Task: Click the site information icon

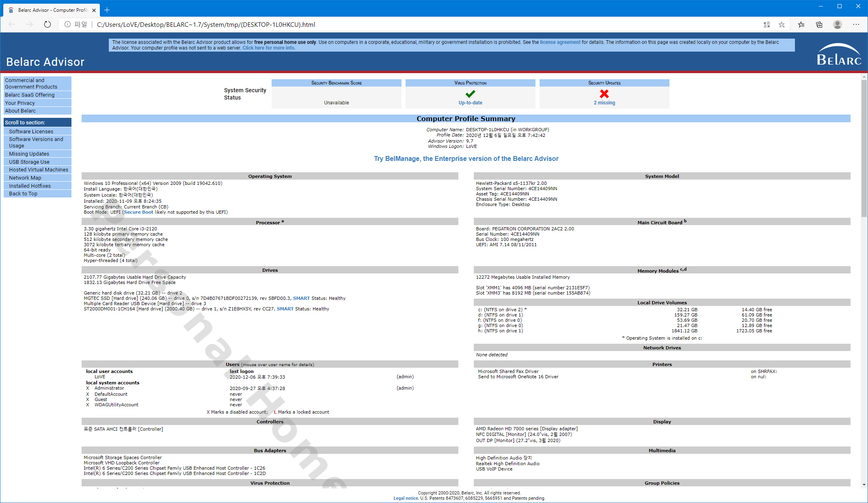Action: point(67,24)
